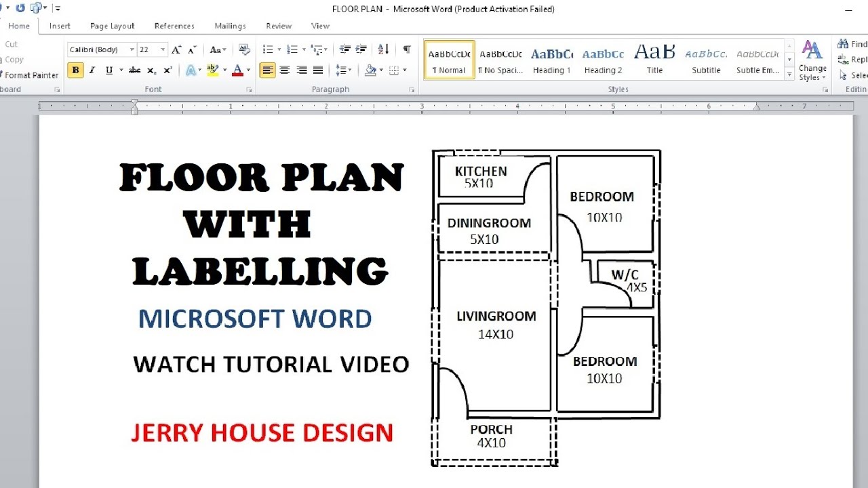Center align the text
The height and width of the screenshot is (488, 868).
[x=285, y=70]
